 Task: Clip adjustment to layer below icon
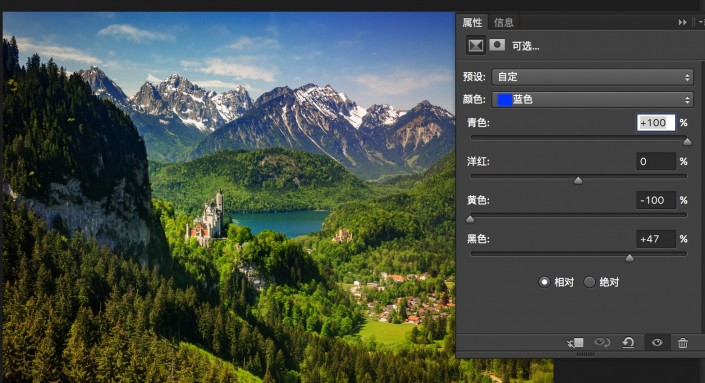pos(575,343)
